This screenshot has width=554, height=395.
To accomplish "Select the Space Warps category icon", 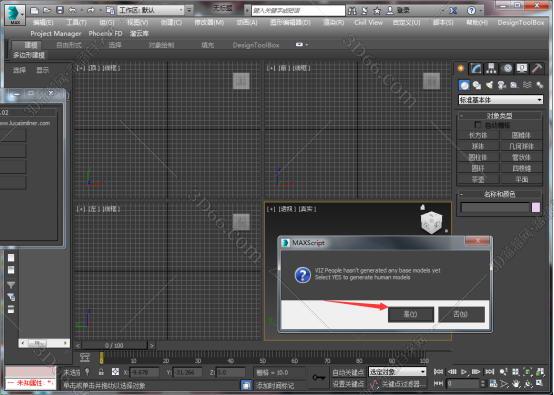I will pos(527,85).
